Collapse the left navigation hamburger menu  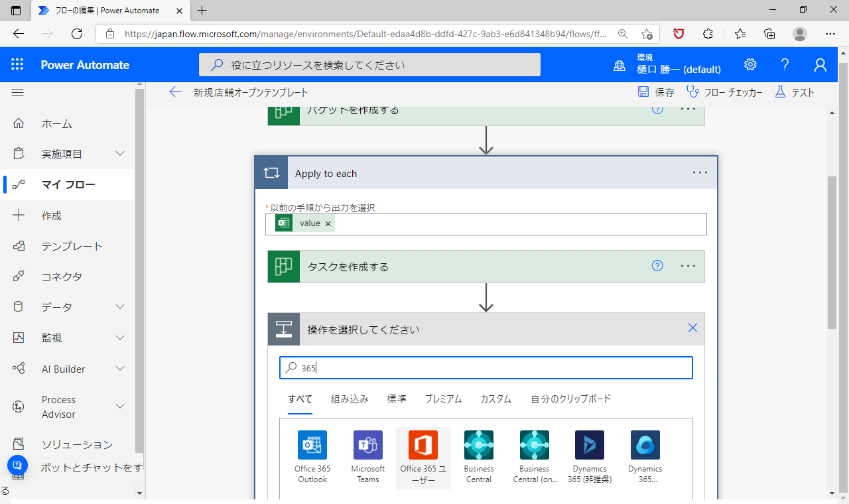18,92
